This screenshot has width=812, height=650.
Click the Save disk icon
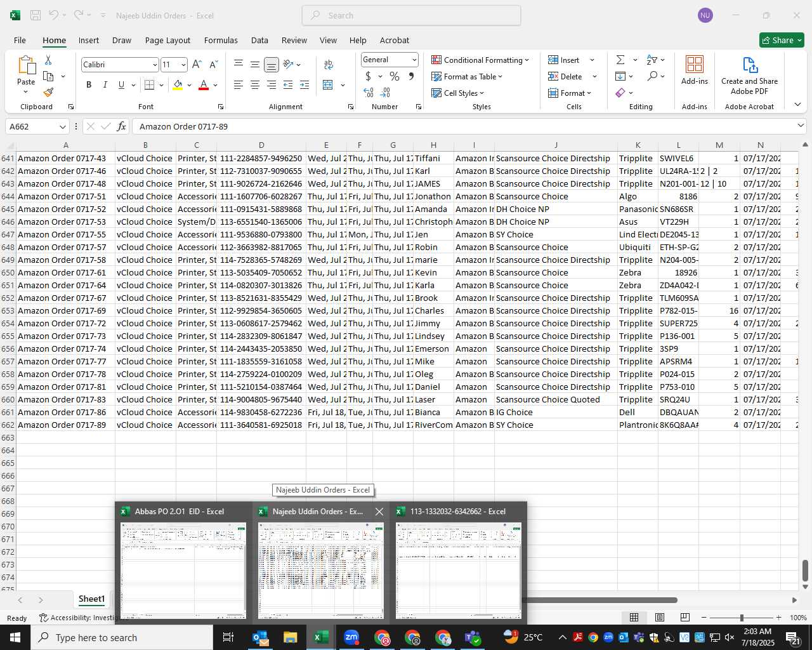click(x=36, y=15)
